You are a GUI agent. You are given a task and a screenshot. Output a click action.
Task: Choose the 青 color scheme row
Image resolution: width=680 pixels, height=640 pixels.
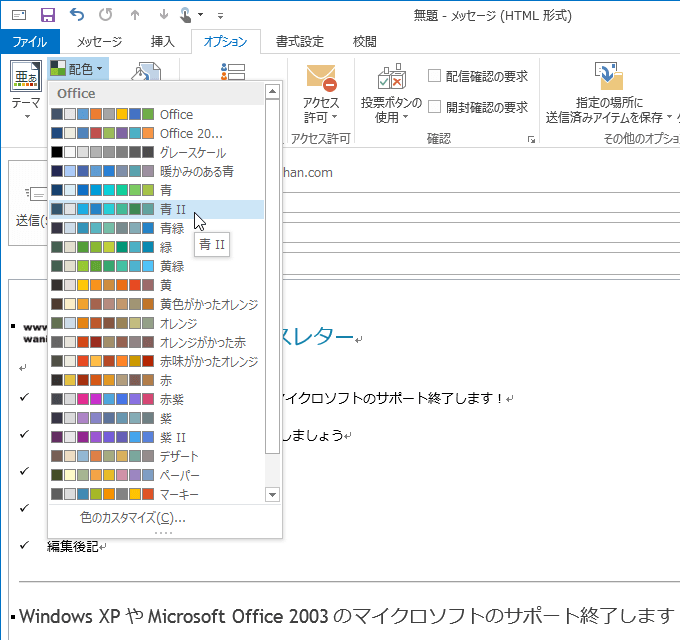(157, 190)
